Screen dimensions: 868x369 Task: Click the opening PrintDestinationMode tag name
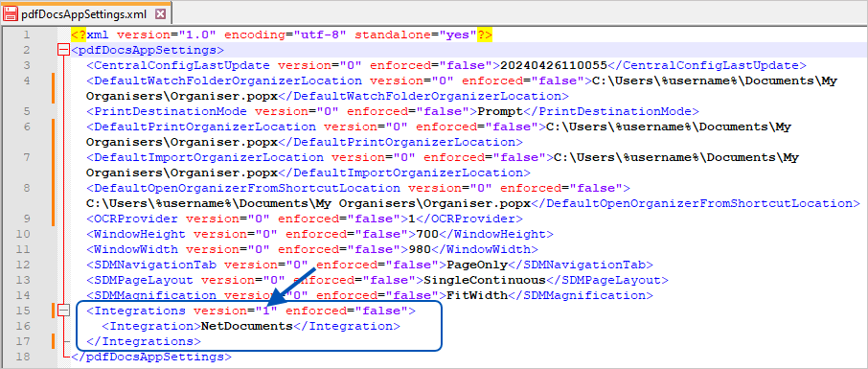pos(170,111)
